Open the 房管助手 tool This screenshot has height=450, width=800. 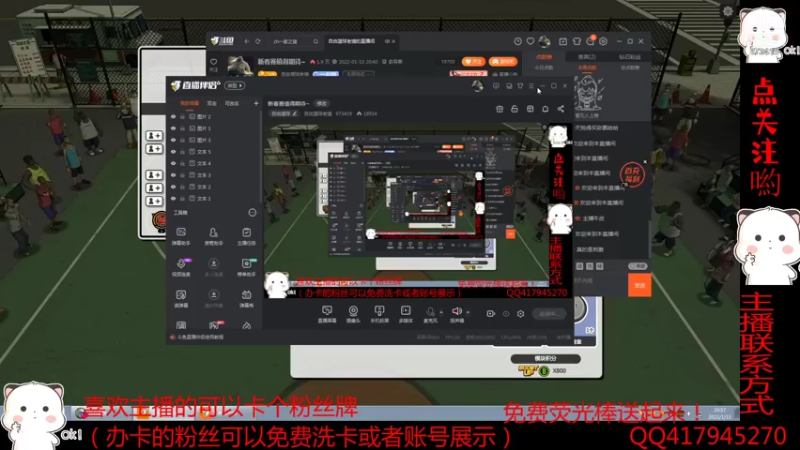(x=213, y=237)
